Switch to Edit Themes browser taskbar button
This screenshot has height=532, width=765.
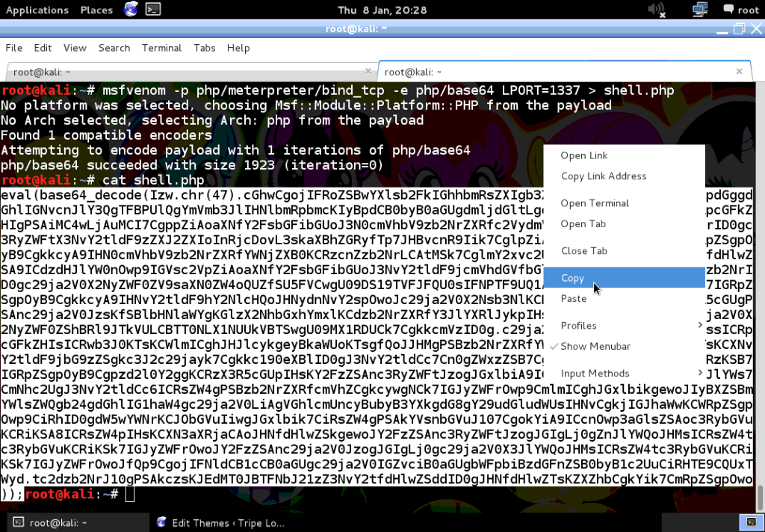tap(220, 523)
